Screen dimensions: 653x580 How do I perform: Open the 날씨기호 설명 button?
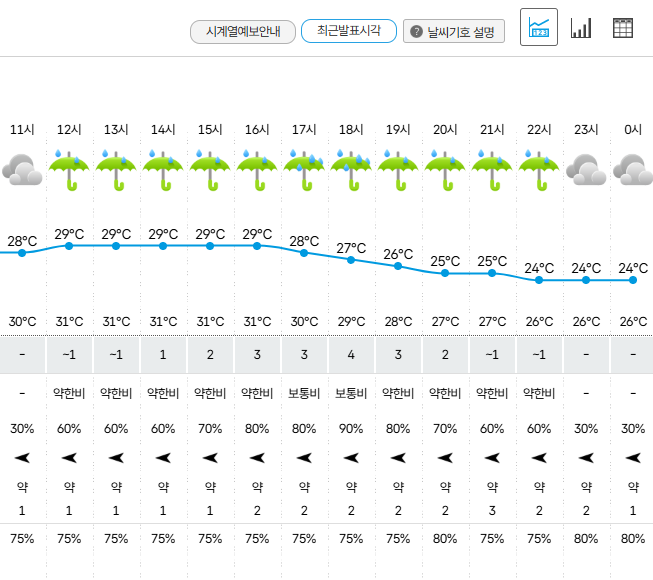click(x=454, y=31)
